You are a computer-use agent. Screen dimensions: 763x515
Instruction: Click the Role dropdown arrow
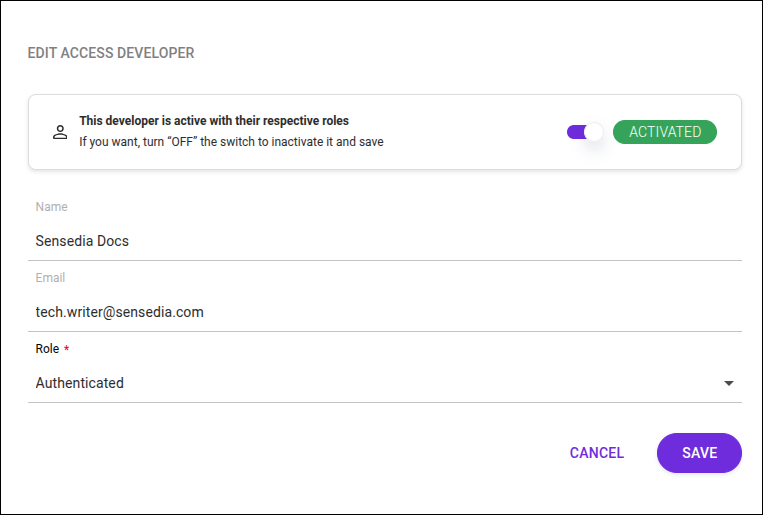pyautogui.click(x=729, y=383)
